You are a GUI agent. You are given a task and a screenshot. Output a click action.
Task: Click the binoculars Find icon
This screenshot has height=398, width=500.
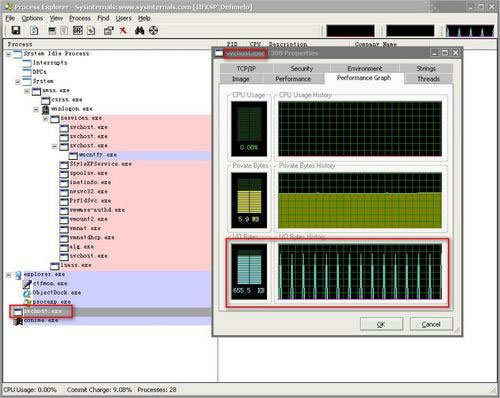(140, 31)
